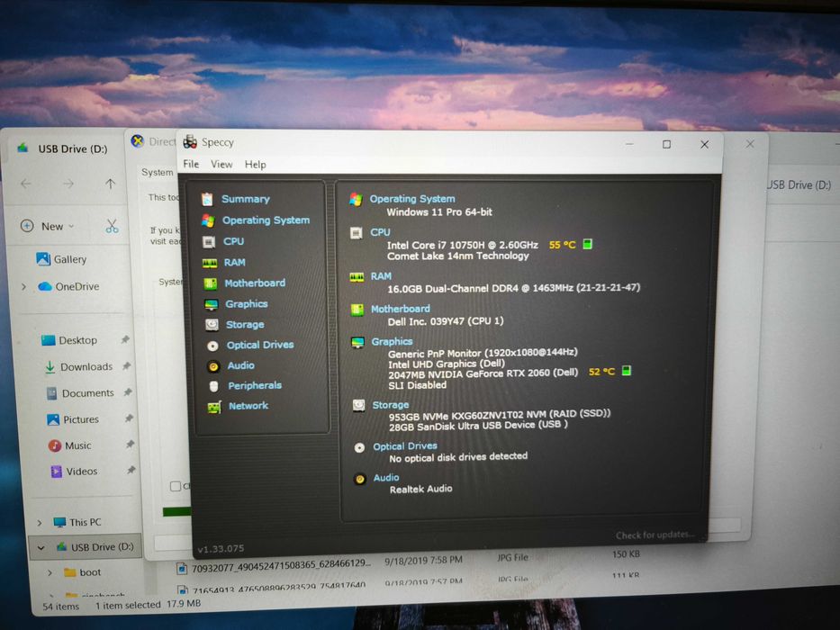Go up one folder in File Explorer
This screenshot has width=840, height=630.
[111, 184]
